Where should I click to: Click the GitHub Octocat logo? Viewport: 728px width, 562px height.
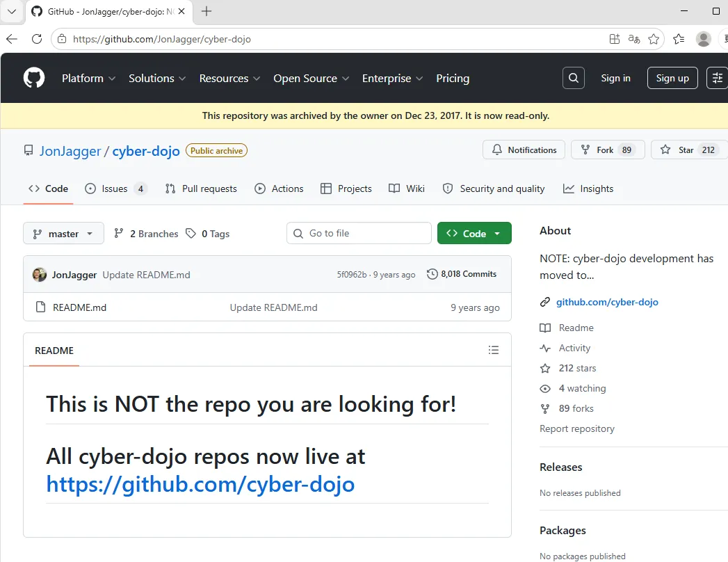coord(34,78)
